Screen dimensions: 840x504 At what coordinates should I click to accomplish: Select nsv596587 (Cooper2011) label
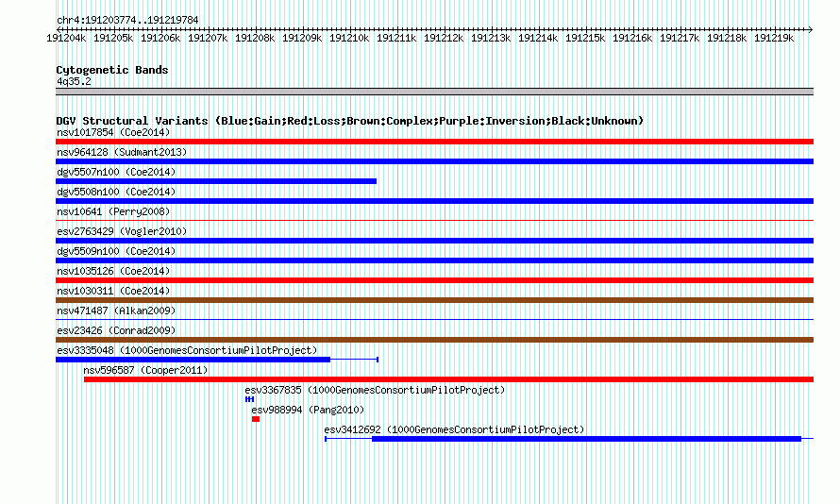click(145, 370)
